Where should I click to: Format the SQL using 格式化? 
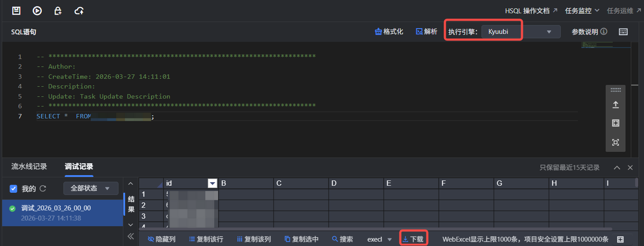click(389, 32)
